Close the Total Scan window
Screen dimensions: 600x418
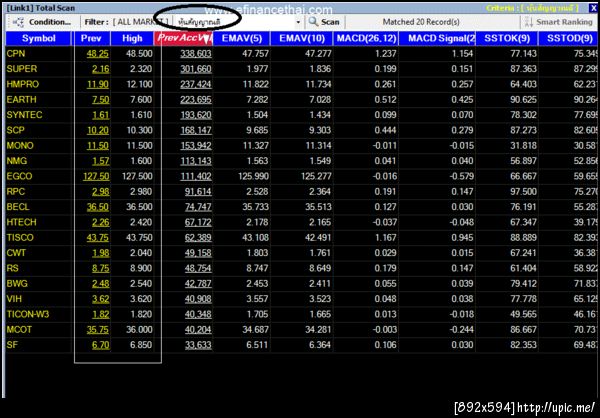[593, 8]
